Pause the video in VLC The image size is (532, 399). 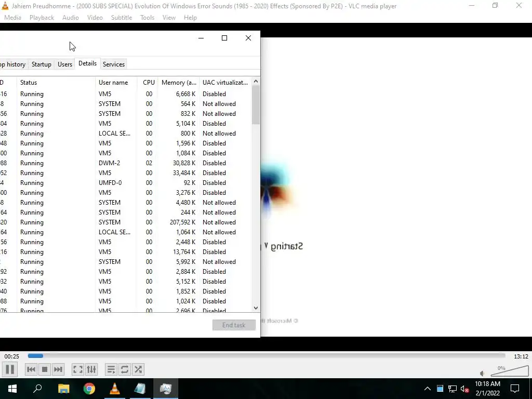10,369
